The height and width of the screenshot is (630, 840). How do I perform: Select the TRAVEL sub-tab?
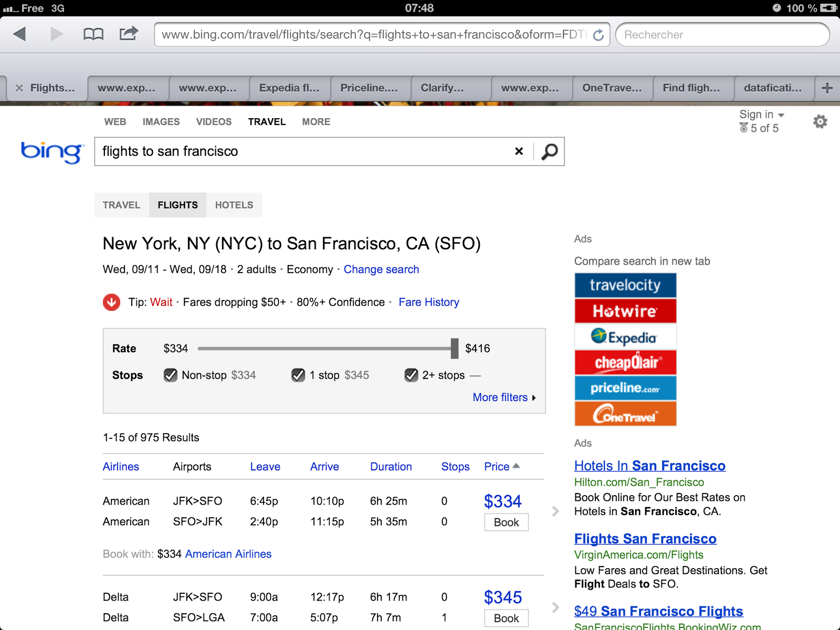coord(122,205)
